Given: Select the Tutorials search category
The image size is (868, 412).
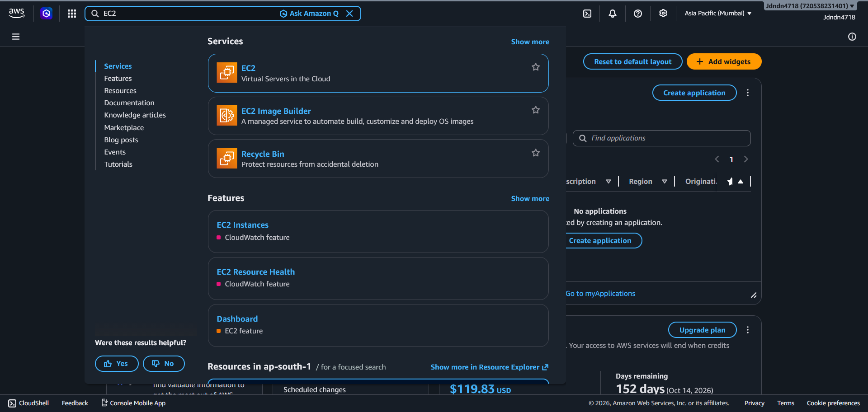Looking at the screenshot, I should [118, 164].
